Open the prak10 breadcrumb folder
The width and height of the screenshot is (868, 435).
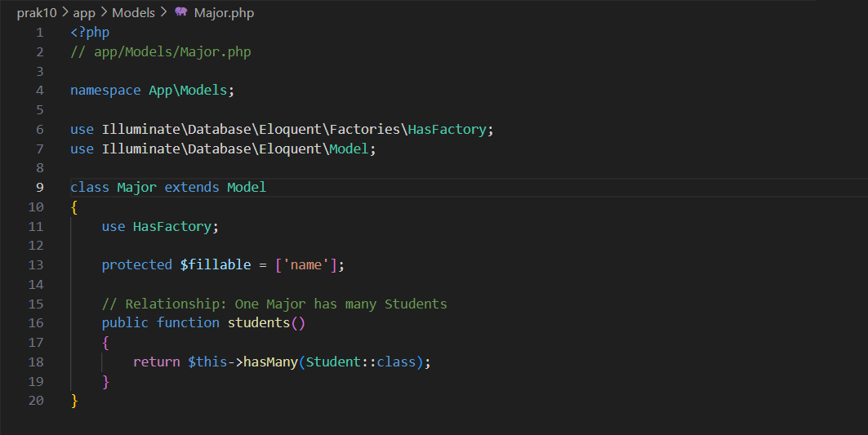(x=36, y=12)
